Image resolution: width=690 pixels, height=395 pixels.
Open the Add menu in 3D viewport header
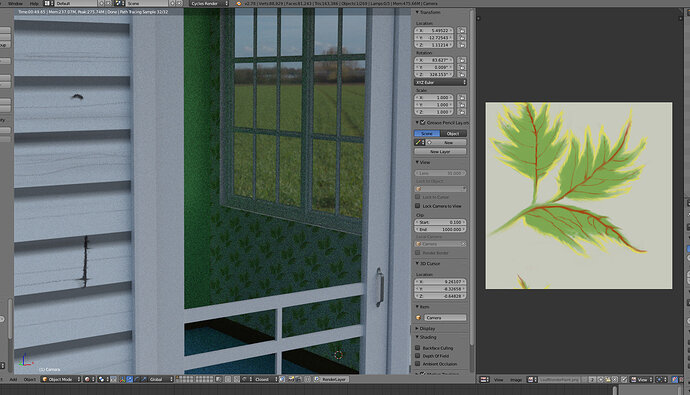tap(13, 379)
